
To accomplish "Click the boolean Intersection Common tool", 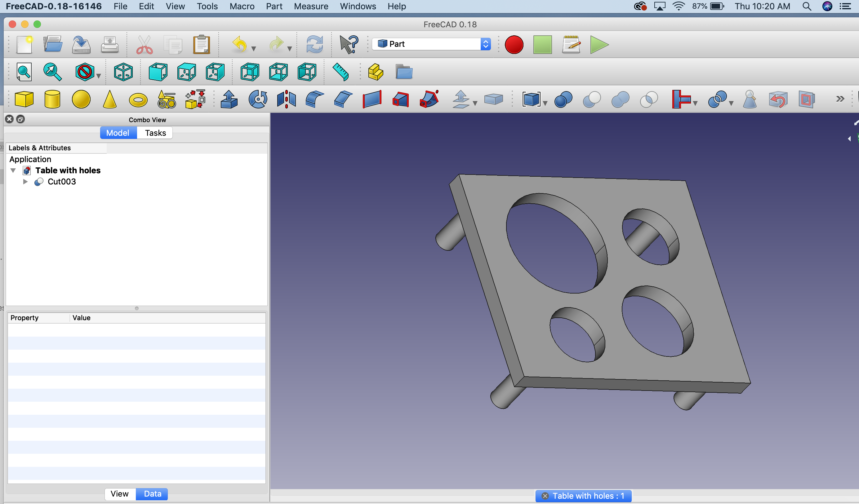I will pos(649,99).
